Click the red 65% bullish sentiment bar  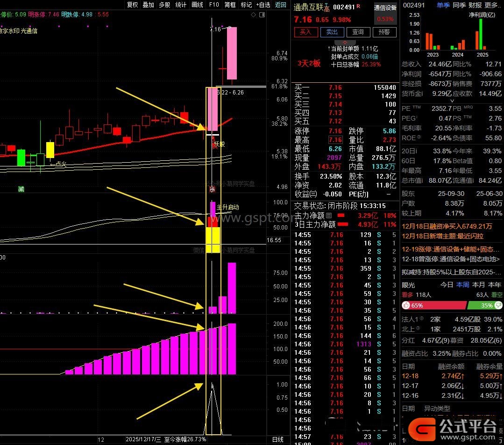click(434, 306)
